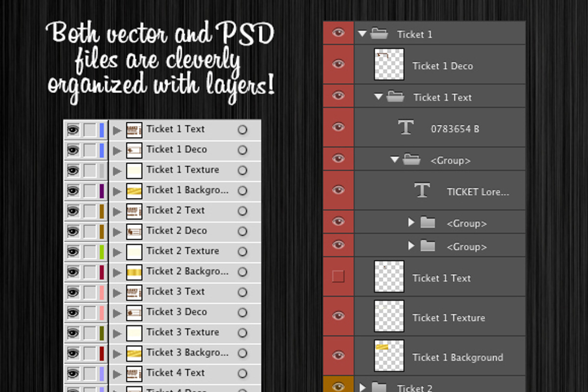This screenshot has height=392, width=588.
Task: Click the type icon of 0783654 B layer
Action: [x=406, y=127]
